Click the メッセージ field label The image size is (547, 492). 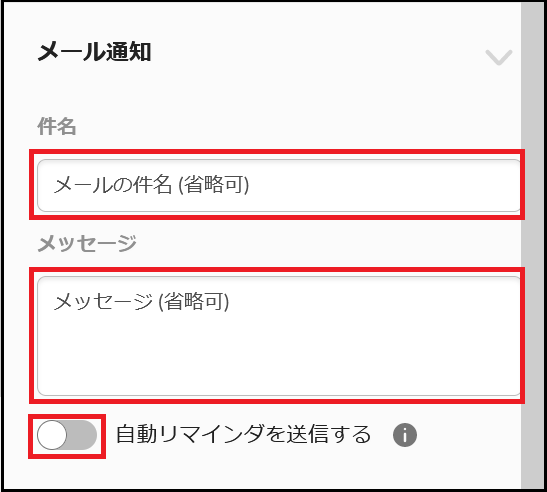(x=87, y=243)
